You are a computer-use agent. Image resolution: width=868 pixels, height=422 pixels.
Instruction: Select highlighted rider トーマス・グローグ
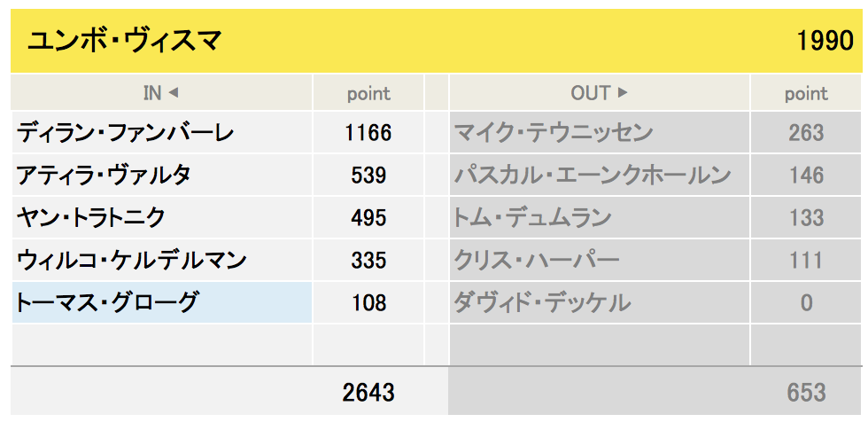click(x=105, y=302)
